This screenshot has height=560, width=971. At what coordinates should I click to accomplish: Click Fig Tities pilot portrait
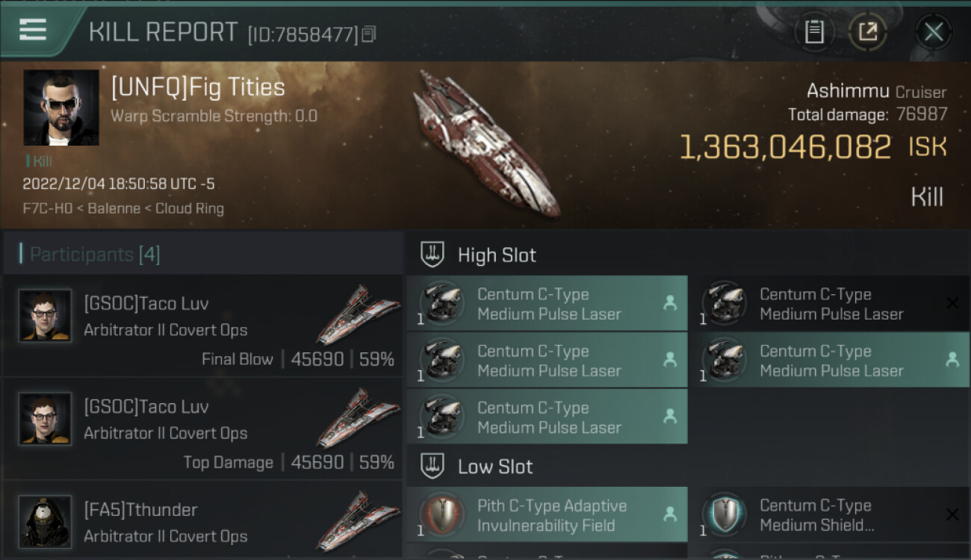61,108
